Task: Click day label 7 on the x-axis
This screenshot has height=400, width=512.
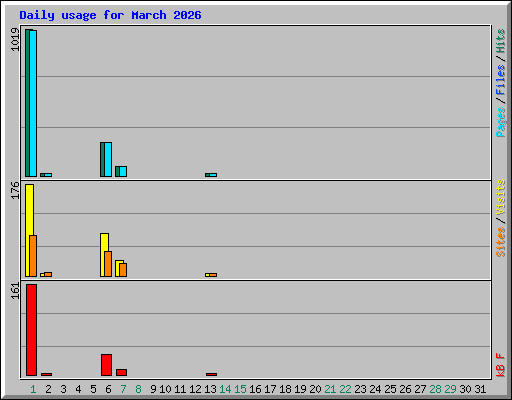Action: 123,389
